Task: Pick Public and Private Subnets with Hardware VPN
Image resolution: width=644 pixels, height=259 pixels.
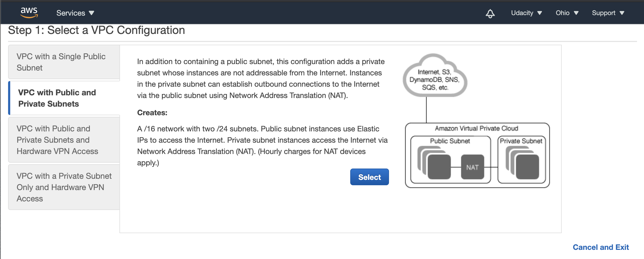Action: point(64,140)
